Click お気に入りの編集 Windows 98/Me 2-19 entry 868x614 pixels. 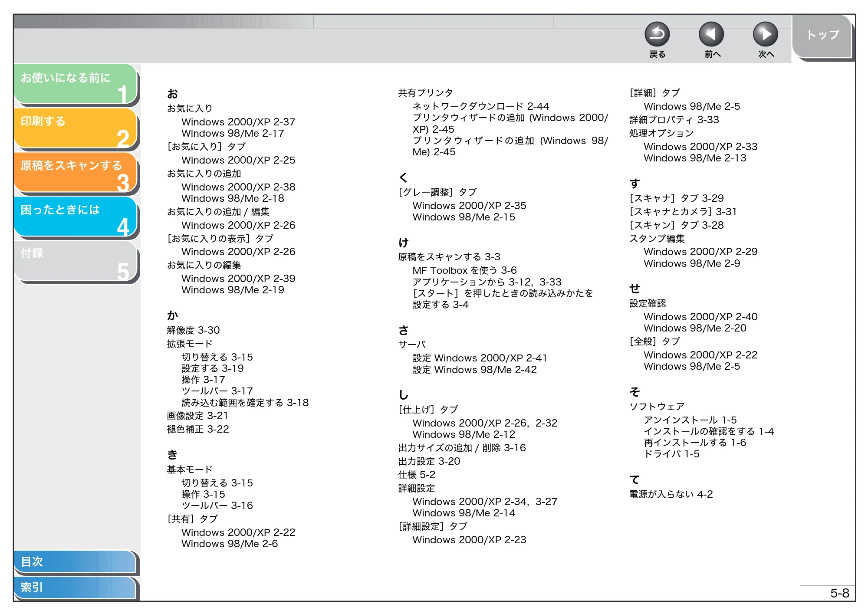click(233, 290)
